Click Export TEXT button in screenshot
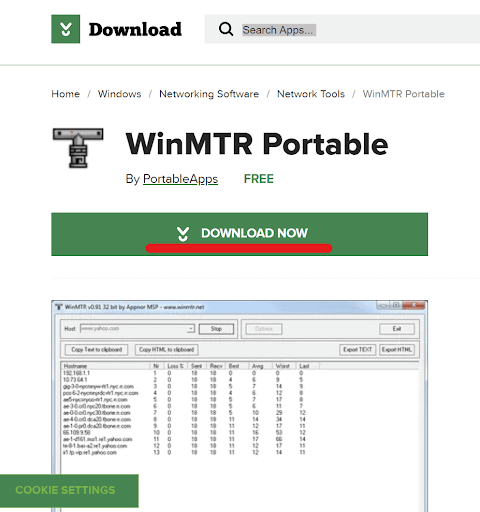 357,349
